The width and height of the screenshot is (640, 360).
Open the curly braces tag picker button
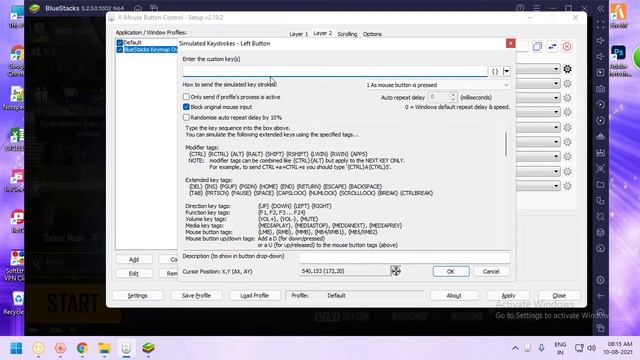pos(495,71)
